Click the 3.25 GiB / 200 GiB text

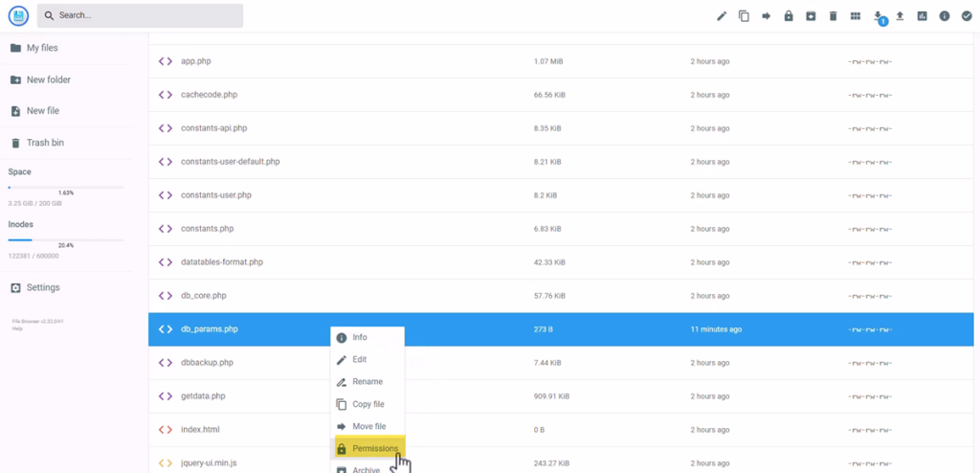(x=35, y=203)
